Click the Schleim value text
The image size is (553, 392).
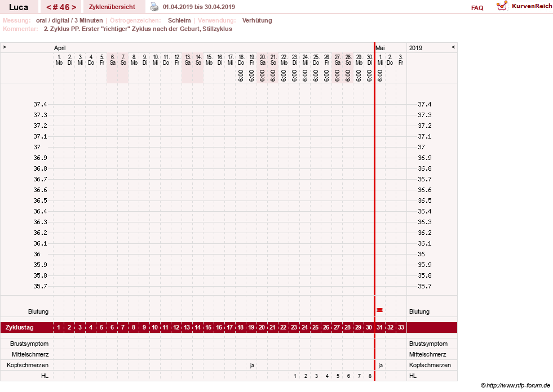pos(179,20)
